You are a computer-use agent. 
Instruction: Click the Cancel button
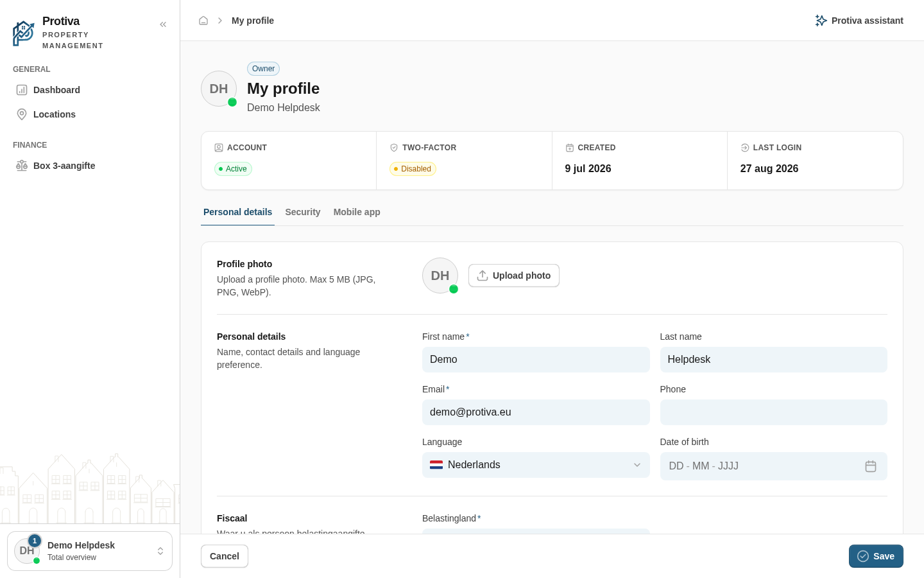(225, 556)
